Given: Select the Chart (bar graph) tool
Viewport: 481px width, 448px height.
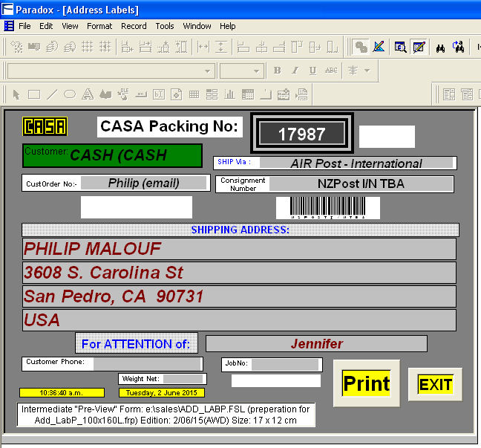Looking at the screenshot, I should (x=229, y=94).
